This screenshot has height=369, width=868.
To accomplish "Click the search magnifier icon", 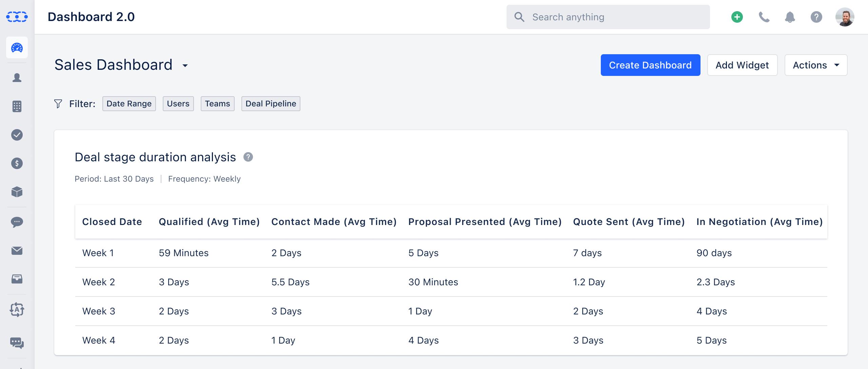I will 519,17.
